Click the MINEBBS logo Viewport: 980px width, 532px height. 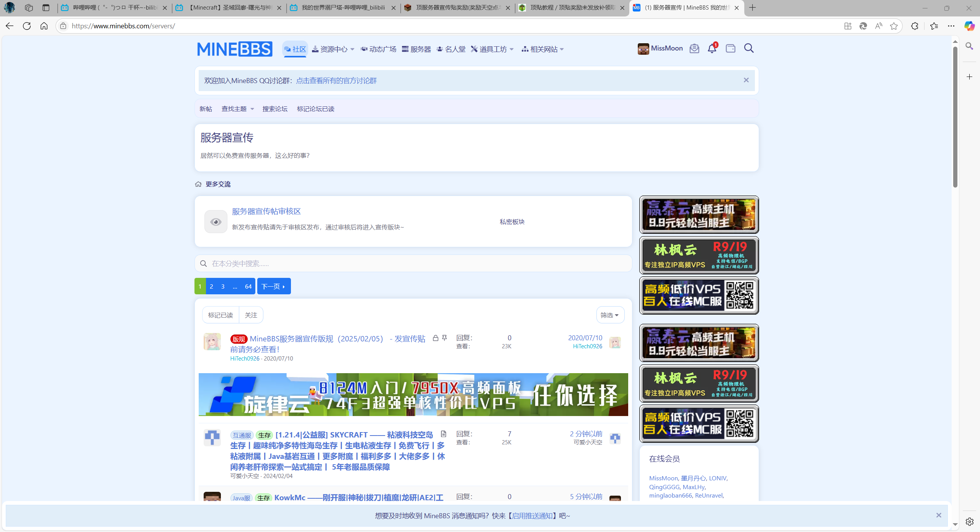pos(235,49)
